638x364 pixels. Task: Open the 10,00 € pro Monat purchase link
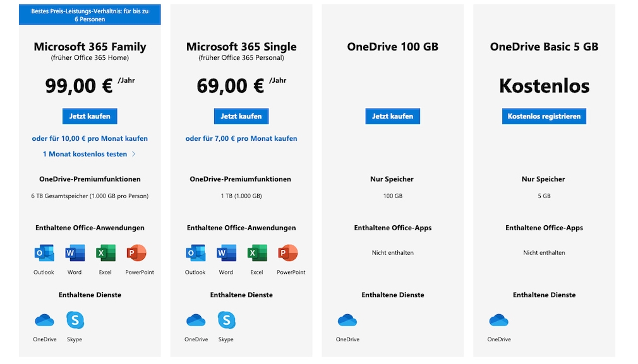coord(90,138)
